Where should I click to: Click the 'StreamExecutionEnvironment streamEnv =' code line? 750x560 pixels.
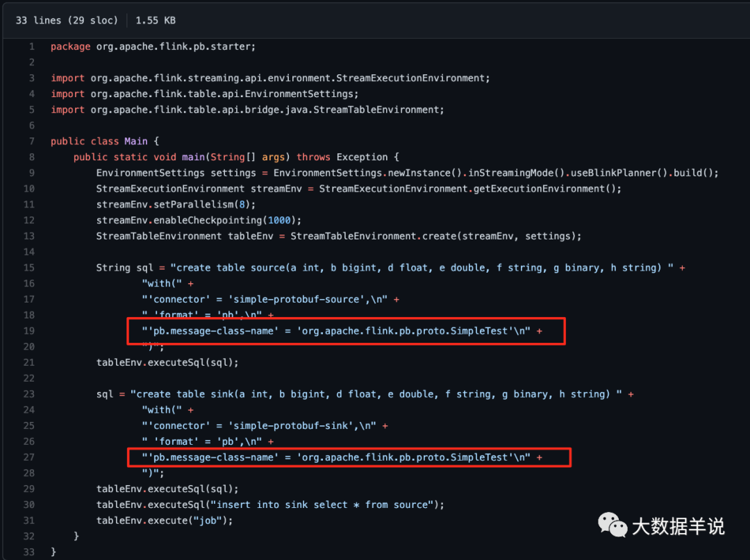(359, 189)
